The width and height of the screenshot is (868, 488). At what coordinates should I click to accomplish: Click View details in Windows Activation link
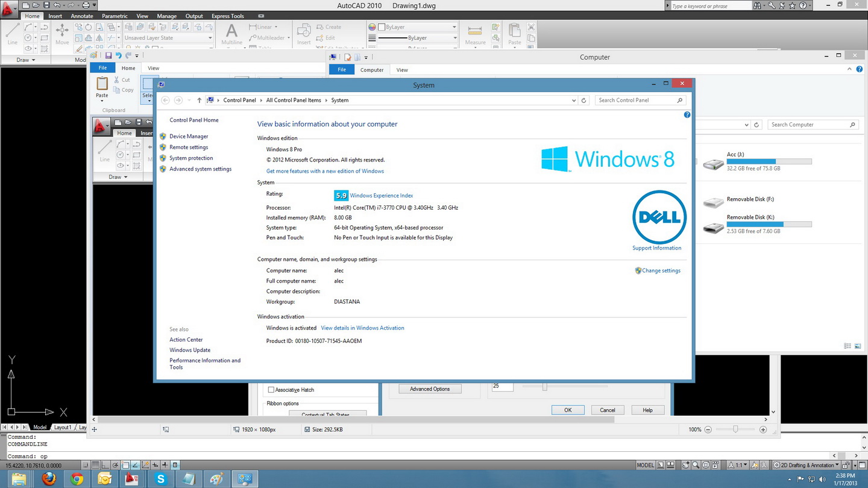(x=362, y=328)
